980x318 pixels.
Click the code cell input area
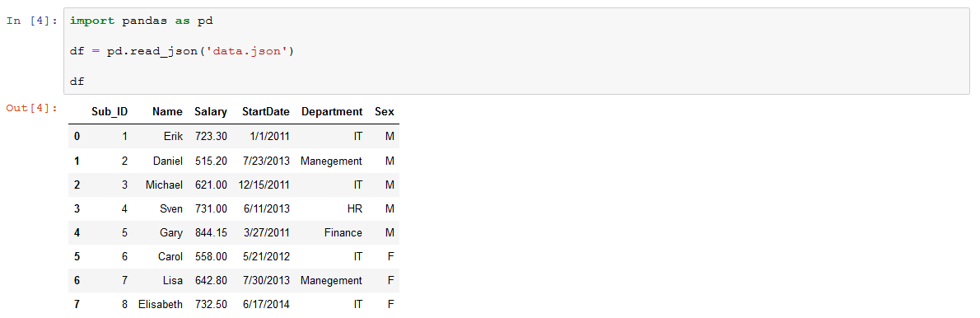(x=516, y=51)
